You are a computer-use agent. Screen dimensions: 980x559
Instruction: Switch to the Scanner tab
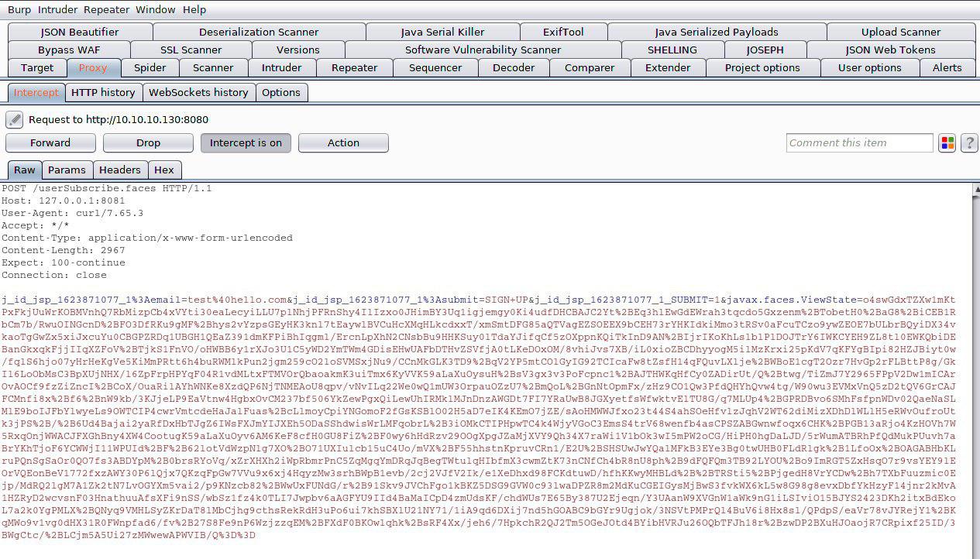(x=213, y=67)
